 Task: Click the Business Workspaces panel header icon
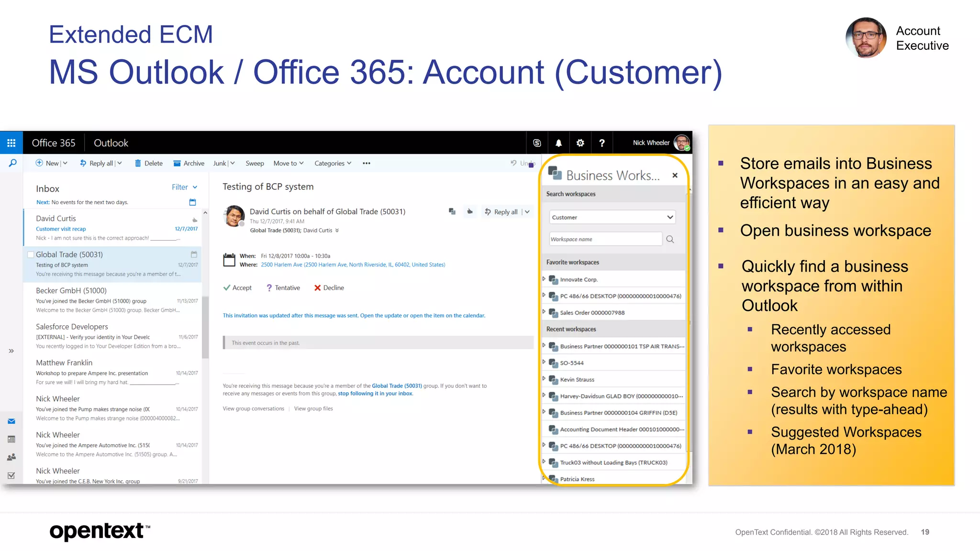(555, 173)
